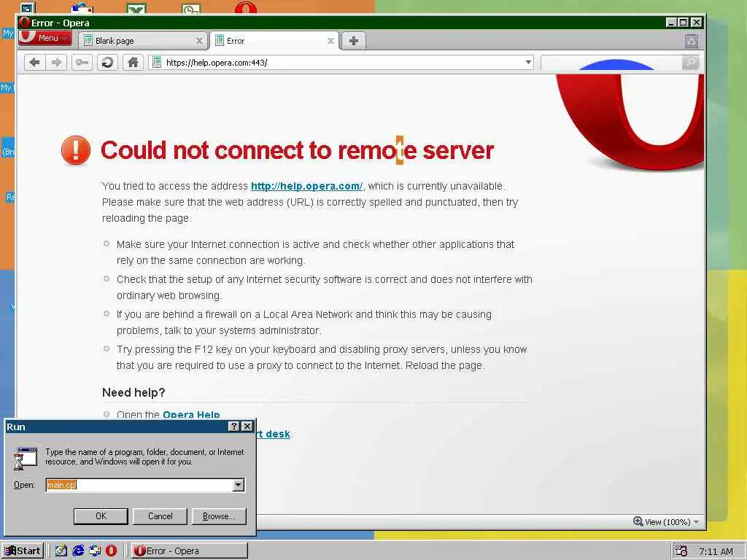Click the password wand key icon
Image resolution: width=747 pixels, height=560 pixels.
[82, 63]
